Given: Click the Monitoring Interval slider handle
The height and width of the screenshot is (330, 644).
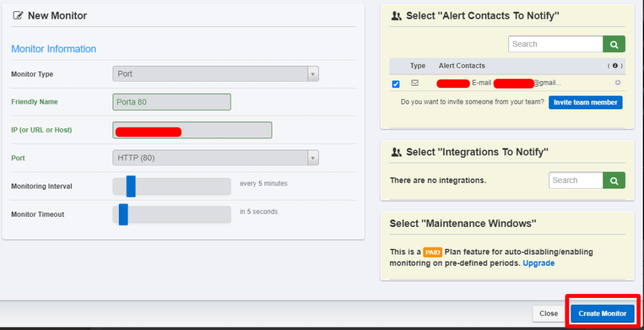Looking at the screenshot, I should [131, 186].
